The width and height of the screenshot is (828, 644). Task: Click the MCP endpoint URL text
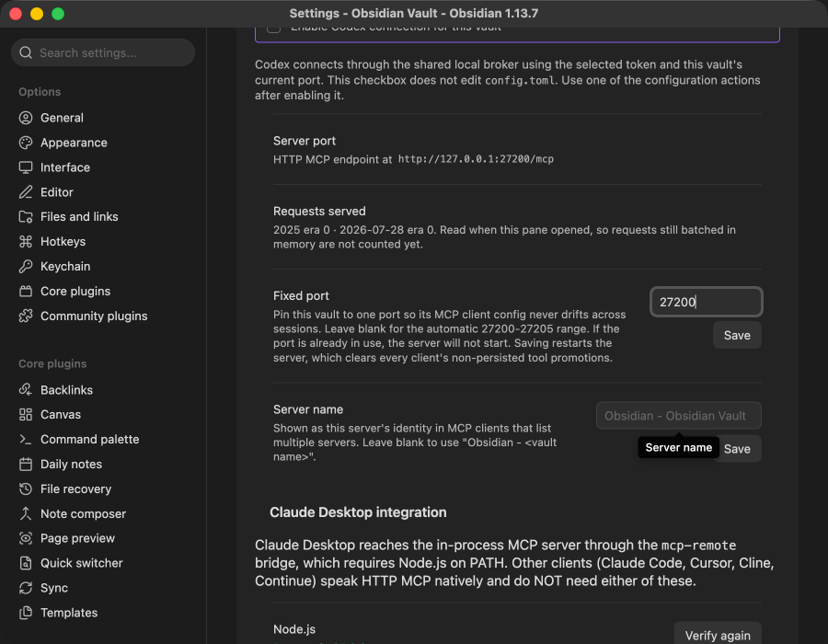click(476, 159)
